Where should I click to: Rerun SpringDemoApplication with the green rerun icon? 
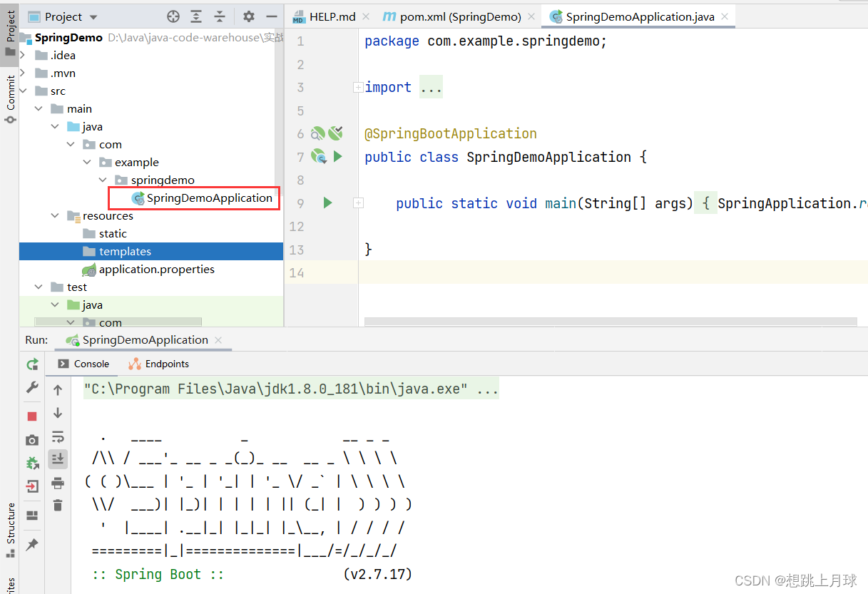tap(32, 364)
